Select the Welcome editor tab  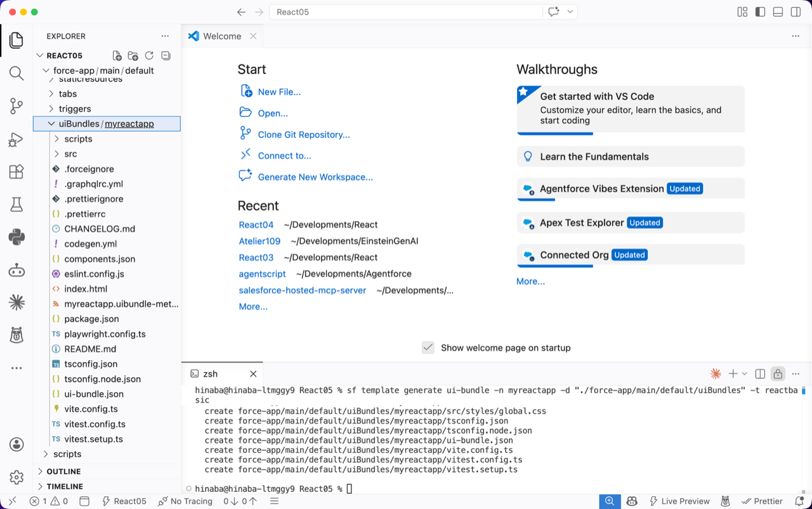coord(221,36)
